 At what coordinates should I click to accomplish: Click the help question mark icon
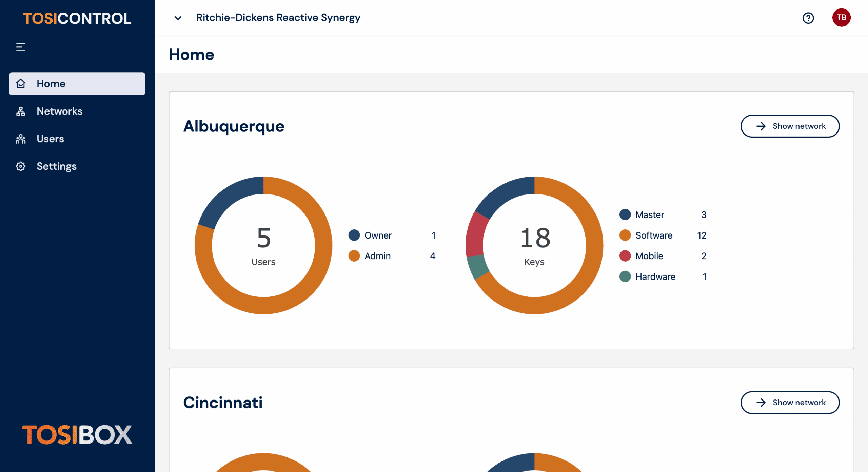pyautogui.click(x=808, y=18)
